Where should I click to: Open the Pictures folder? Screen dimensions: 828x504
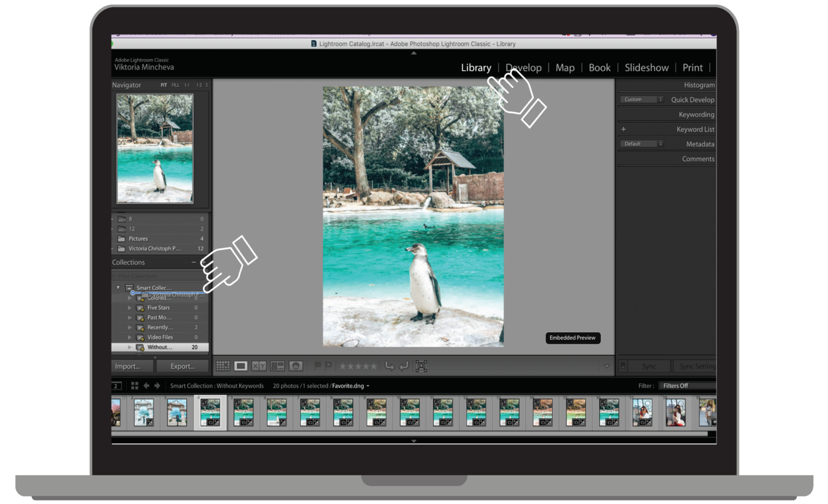(x=160, y=238)
